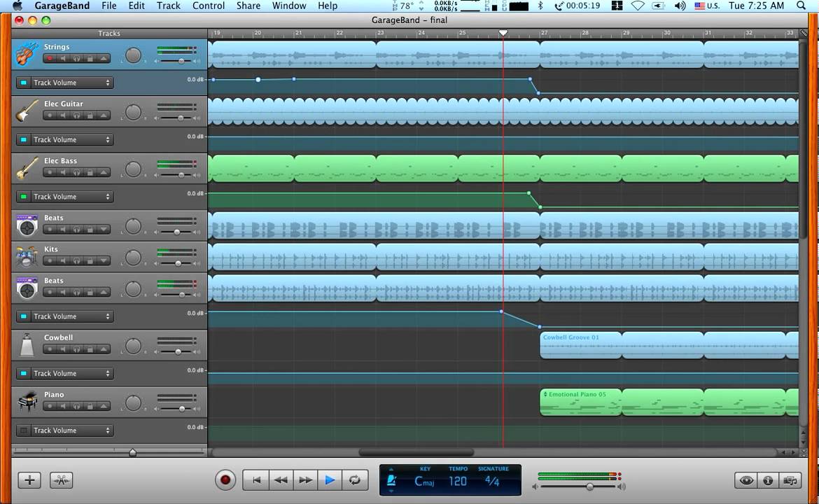
Task: Enable recording on the Elec Guitar track
Action: [x=50, y=115]
